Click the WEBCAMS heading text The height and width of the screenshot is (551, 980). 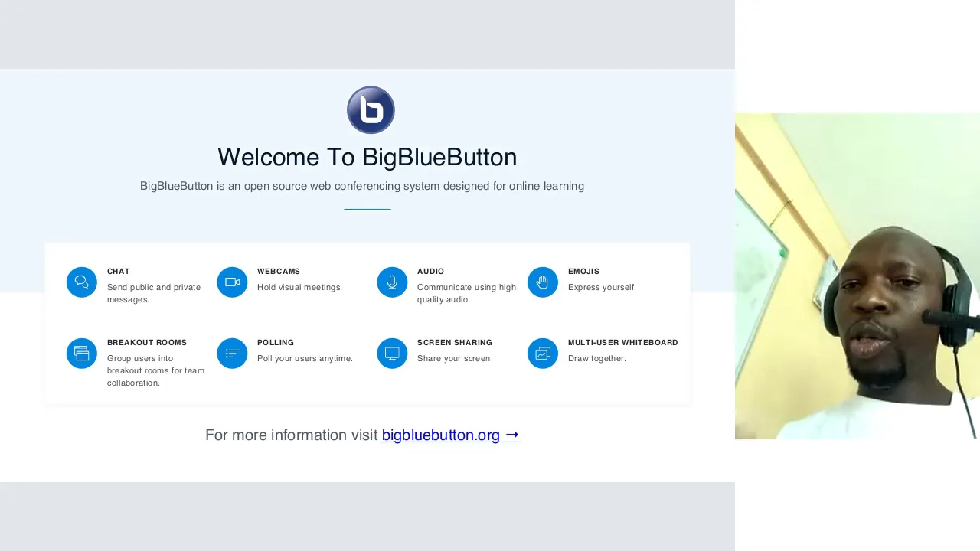[279, 272]
